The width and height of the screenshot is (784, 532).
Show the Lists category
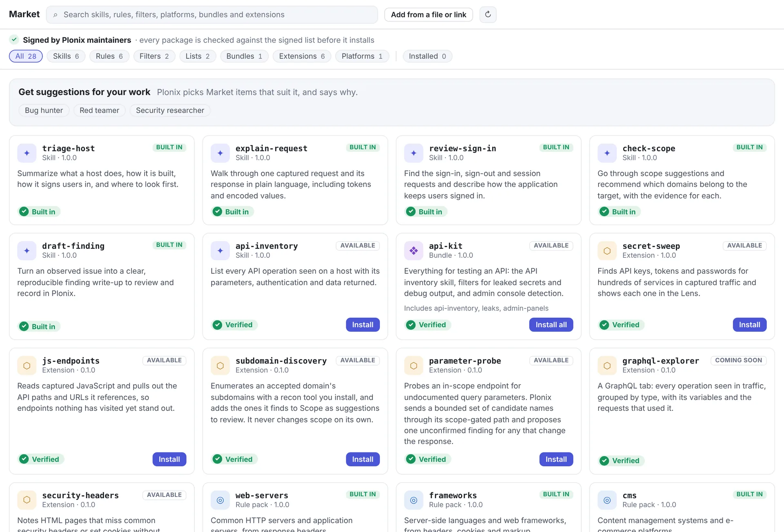[x=197, y=56]
